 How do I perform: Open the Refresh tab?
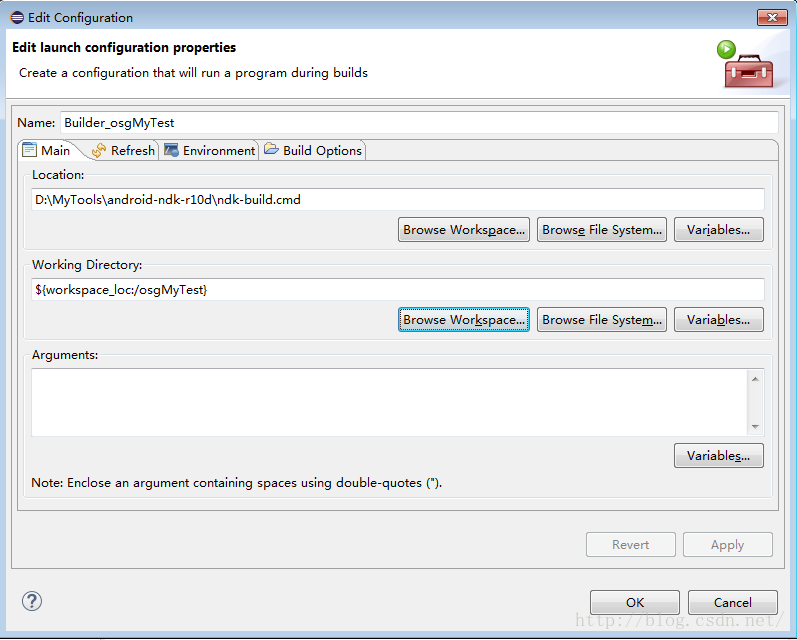tap(123, 150)
